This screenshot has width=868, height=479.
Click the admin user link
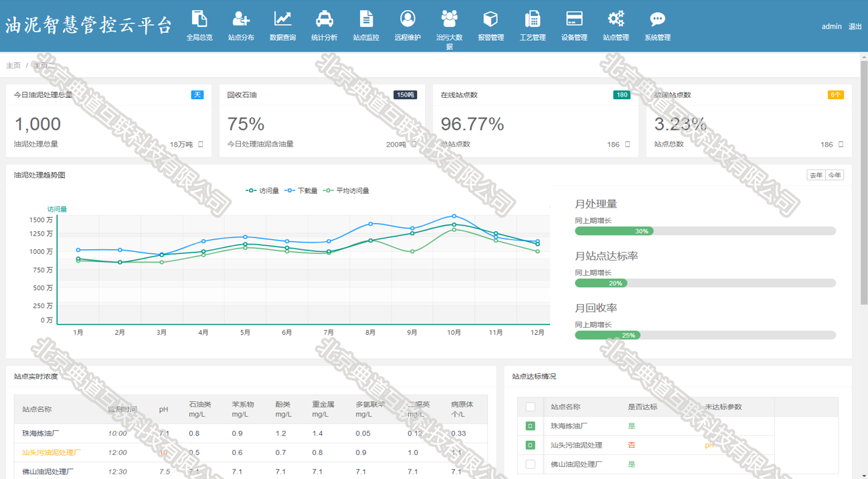832,27
